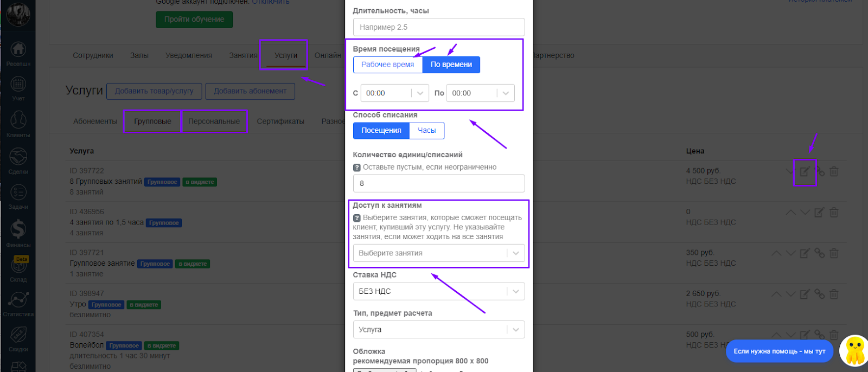Edit the service priced 0

(x=819, y=213)
